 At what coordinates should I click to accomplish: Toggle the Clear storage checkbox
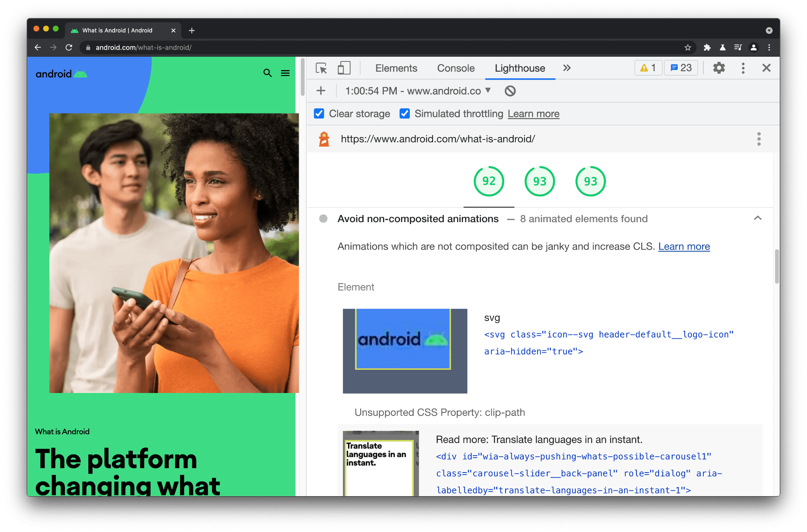319,114
